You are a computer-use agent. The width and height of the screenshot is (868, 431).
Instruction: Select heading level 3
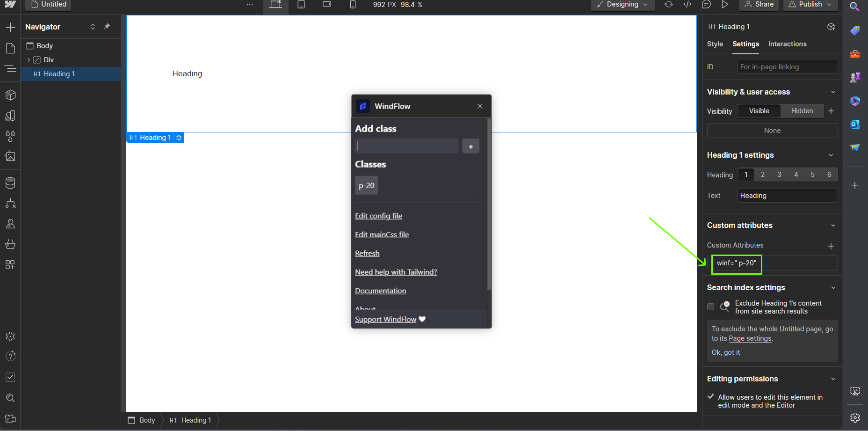(x=779, y=175)
